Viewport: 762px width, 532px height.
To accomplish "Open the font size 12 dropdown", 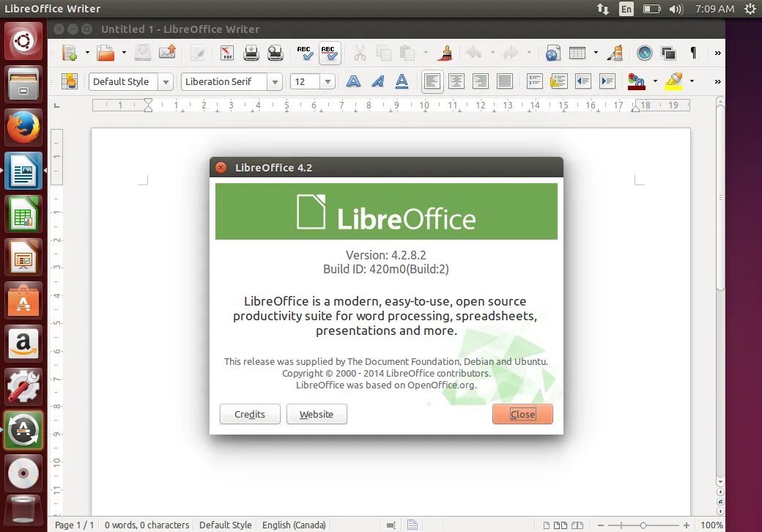I will pyautogui.click(x=328, y=81).
